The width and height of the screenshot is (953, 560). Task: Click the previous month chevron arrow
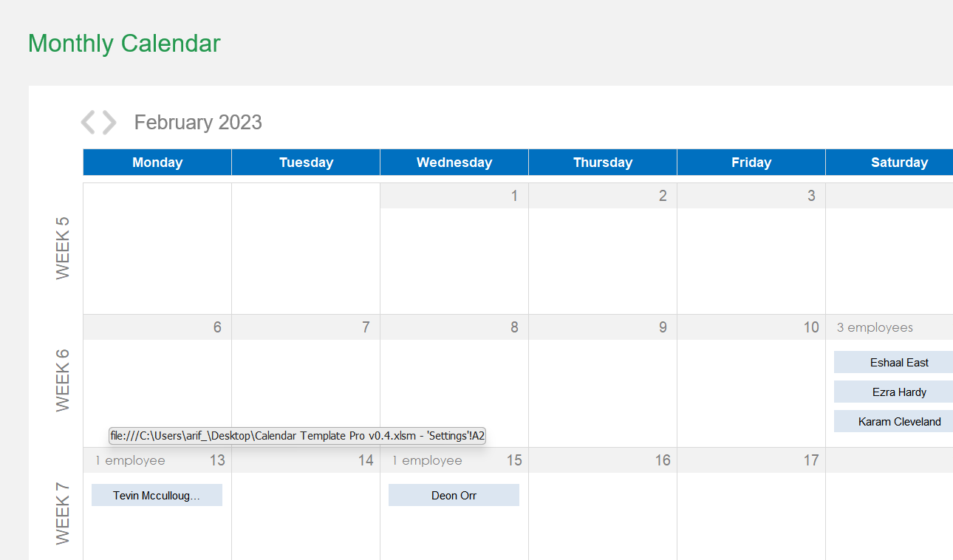(90, 123)
